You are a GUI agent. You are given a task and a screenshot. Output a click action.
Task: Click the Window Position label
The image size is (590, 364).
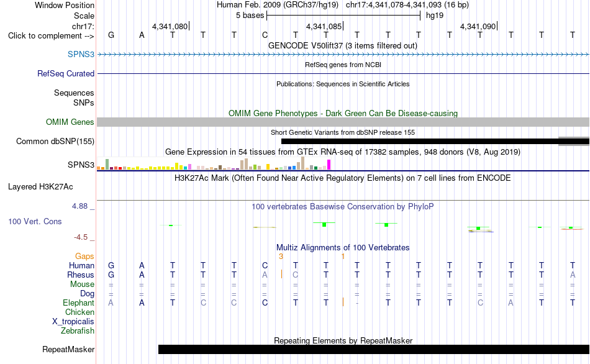click(x=65, y=5)
